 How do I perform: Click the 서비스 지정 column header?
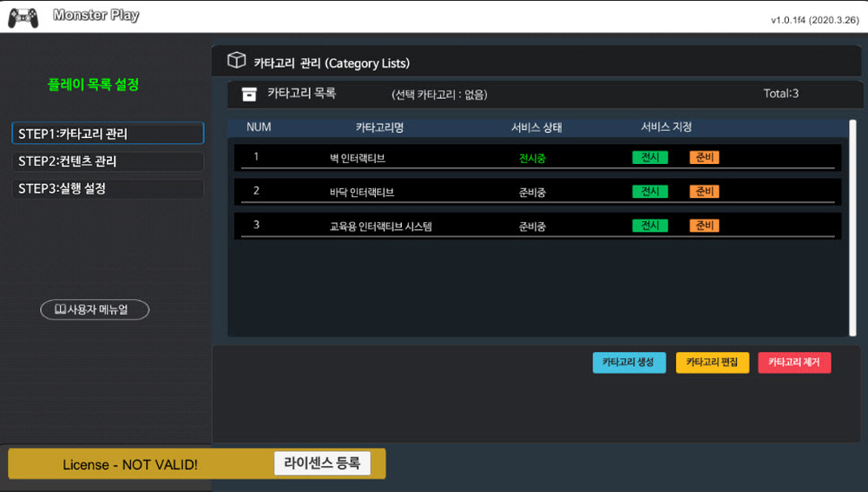[x=667, y=128]
